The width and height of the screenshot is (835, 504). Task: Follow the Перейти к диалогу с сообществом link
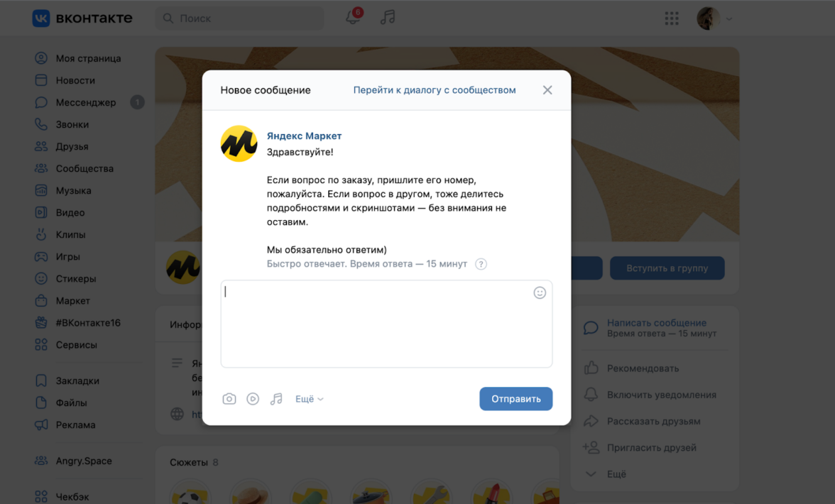(435, 90)
